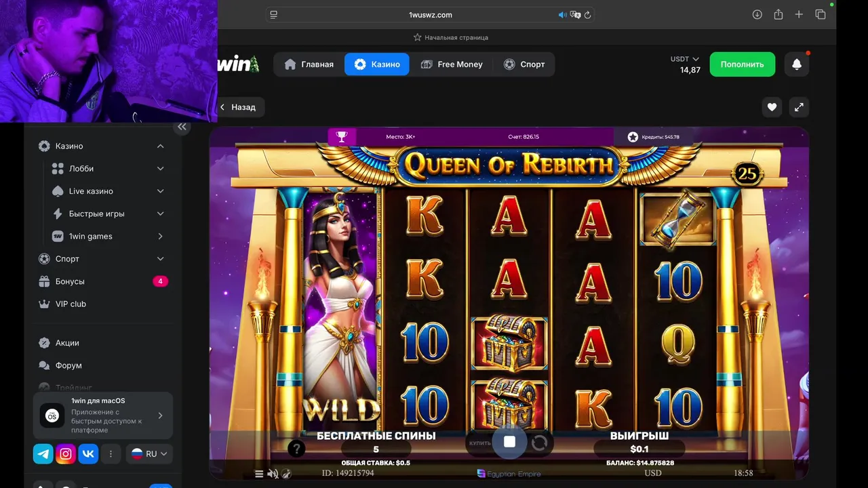868x488 pixels.
Task: Open the game help question mark
Action: pos(296,448)
